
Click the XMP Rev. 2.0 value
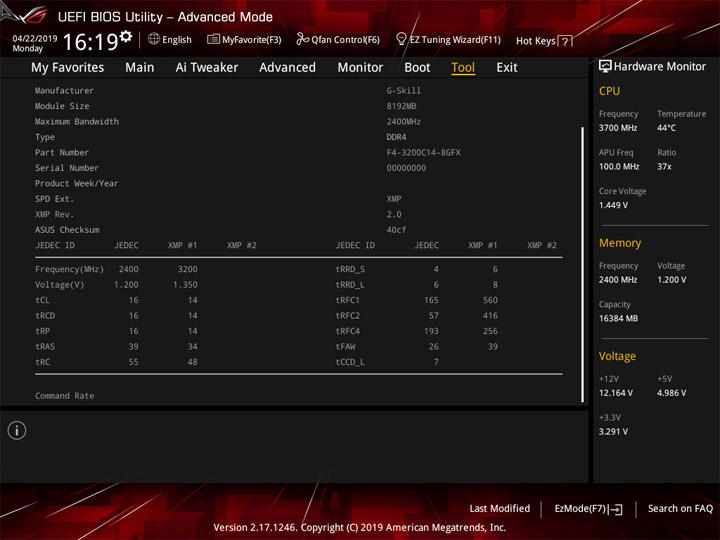394,214
